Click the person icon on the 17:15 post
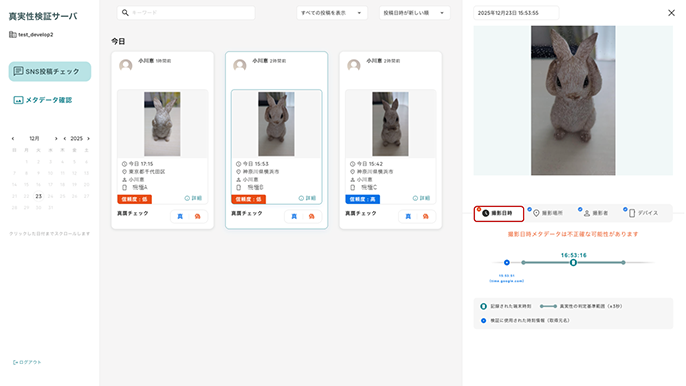Image resolution: width=686 pixels, height=386 pixels. pyautogui.click(x=124, y=180)
